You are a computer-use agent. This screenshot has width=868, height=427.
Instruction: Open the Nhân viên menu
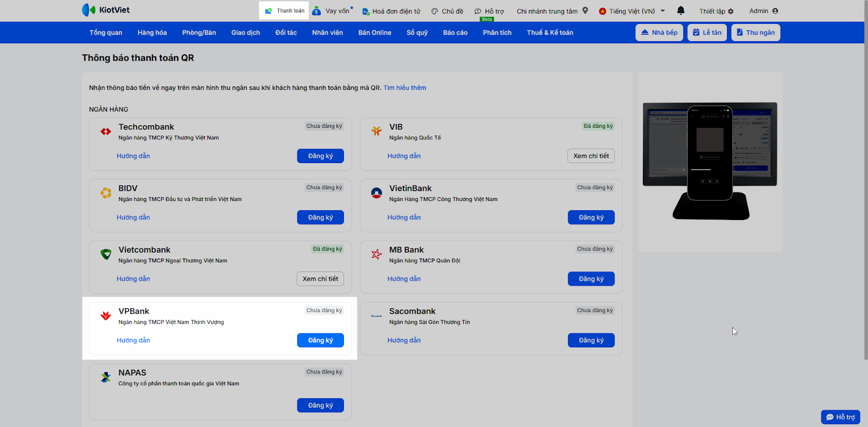[328, 33]
